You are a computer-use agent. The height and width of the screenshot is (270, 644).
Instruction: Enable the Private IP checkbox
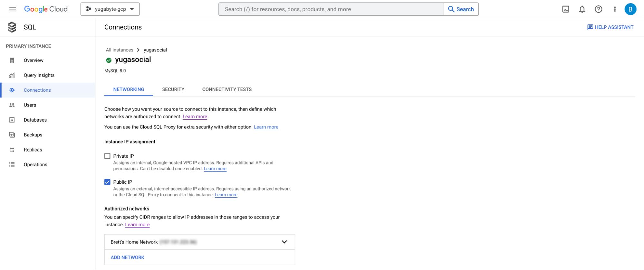click(x=107, y=156)
